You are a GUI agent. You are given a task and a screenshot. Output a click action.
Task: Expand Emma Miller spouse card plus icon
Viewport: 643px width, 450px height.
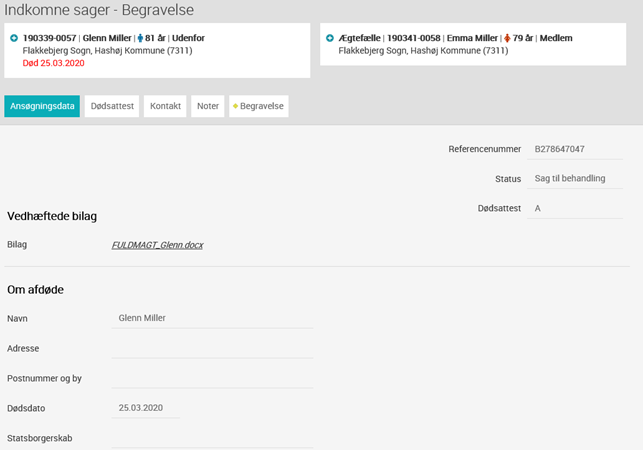[x=330, y=38]
